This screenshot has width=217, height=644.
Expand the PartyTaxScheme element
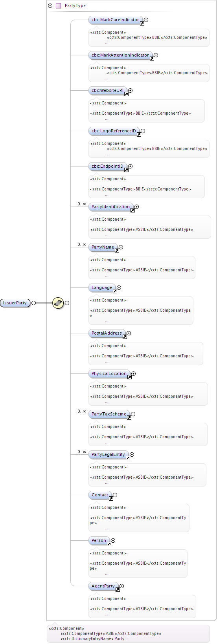tap(133, 414)
